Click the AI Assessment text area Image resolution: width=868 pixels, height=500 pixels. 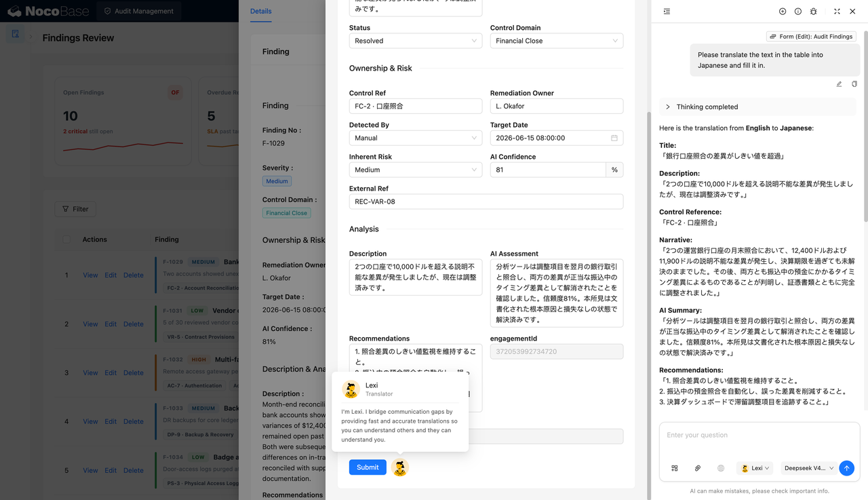point(557,293)
